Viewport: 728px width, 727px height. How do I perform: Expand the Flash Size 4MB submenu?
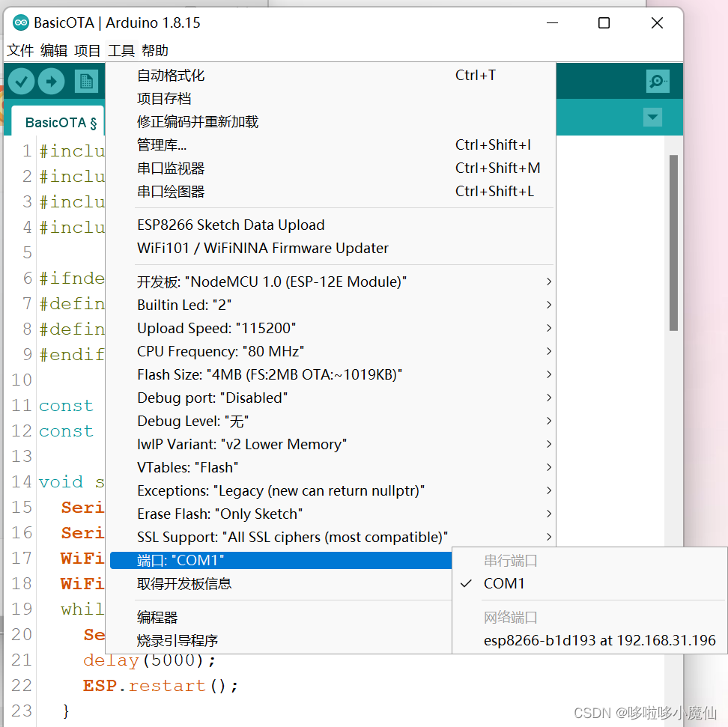pyautogui.click(x=330, y=374)
